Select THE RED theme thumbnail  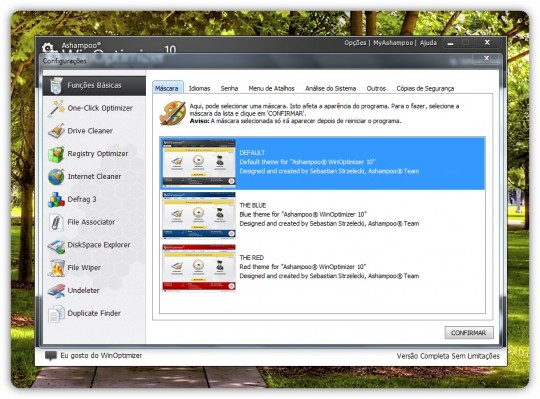(x=199, y=268)
